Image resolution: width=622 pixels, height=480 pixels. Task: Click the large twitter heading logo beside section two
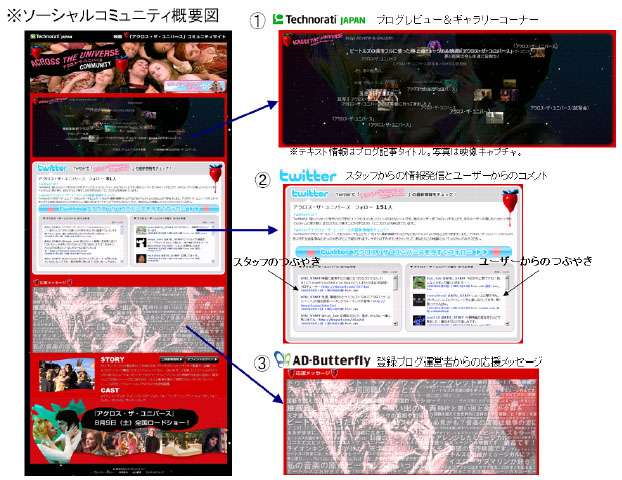[307, 175]
